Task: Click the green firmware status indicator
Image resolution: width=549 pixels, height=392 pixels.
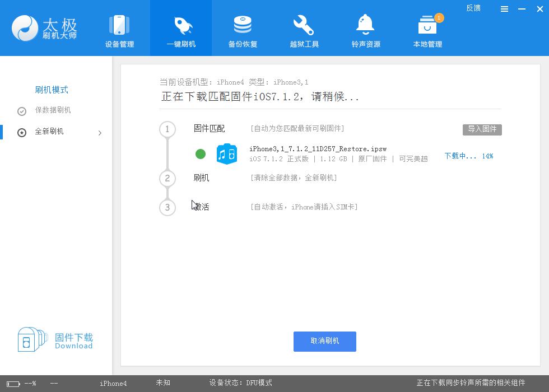Action: (x=201, y=154)
